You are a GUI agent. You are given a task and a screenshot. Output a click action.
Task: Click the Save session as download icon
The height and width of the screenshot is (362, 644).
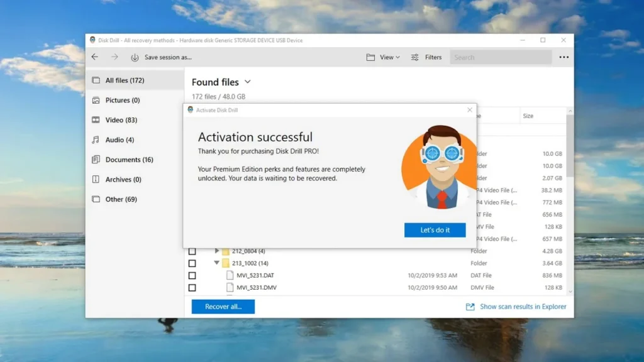pos(135,57)
